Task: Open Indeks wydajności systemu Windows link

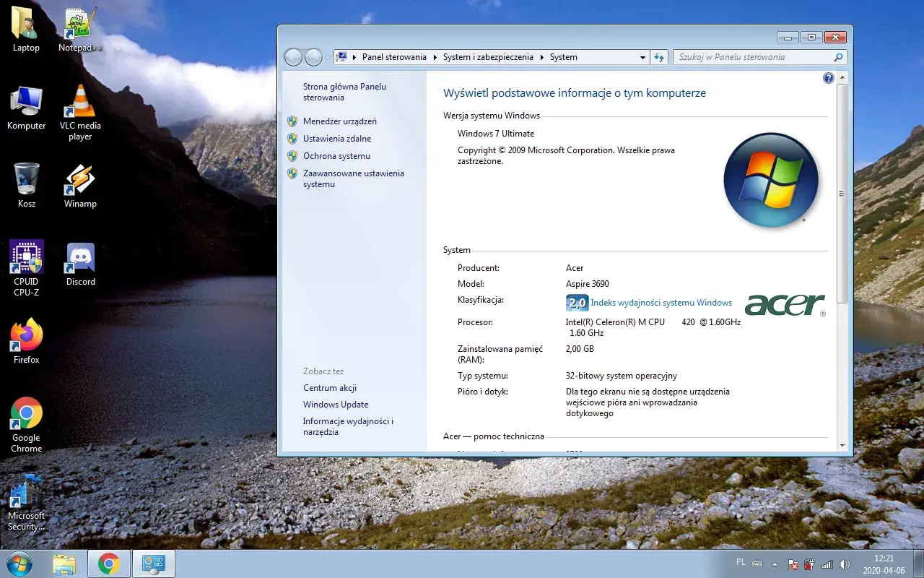Action: point(661,303)
